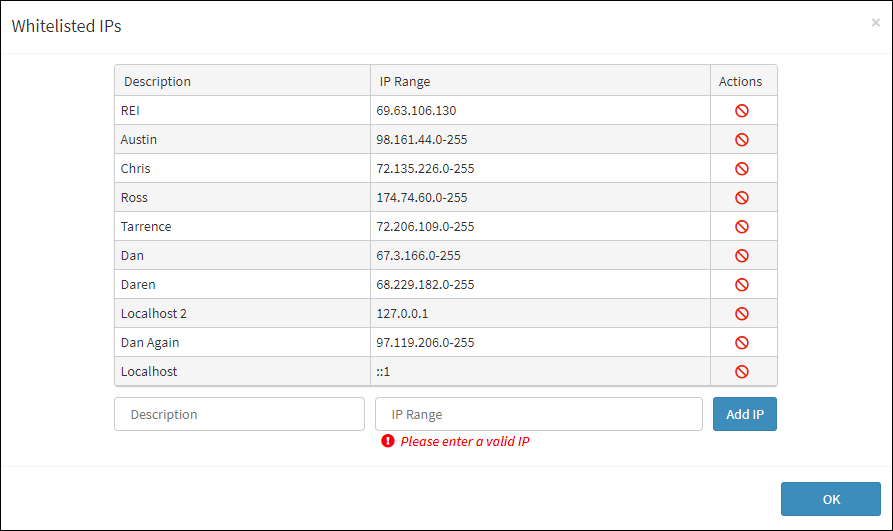This screenshot has width=893, height=531.
Task: Delete the Dan row's IP range
Action: 742,256
